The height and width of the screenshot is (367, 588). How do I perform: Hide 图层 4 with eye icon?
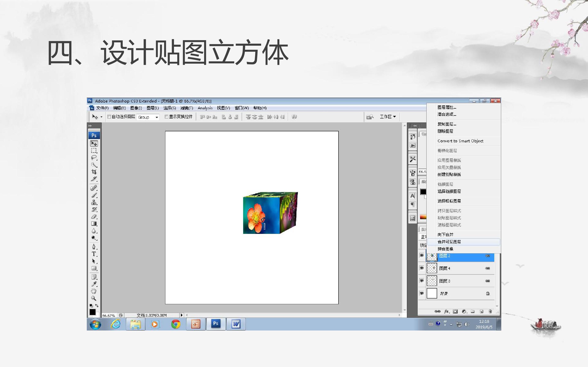[x=422, y=268]
